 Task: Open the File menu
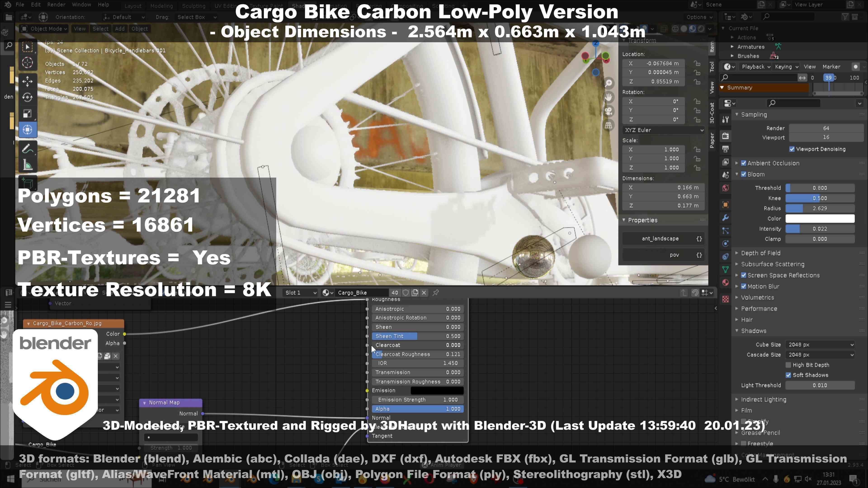coord(20,5)
